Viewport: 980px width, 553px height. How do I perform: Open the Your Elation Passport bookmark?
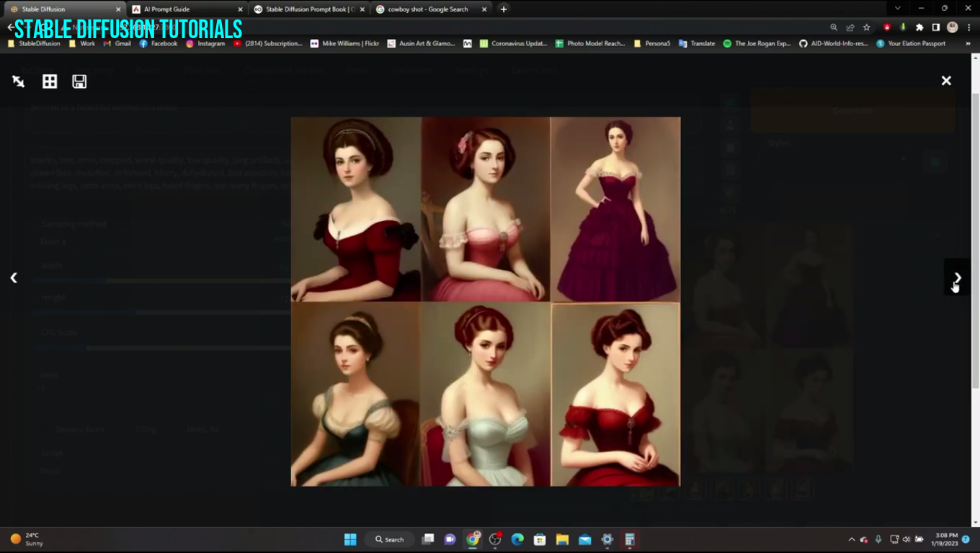click(911, 43)
